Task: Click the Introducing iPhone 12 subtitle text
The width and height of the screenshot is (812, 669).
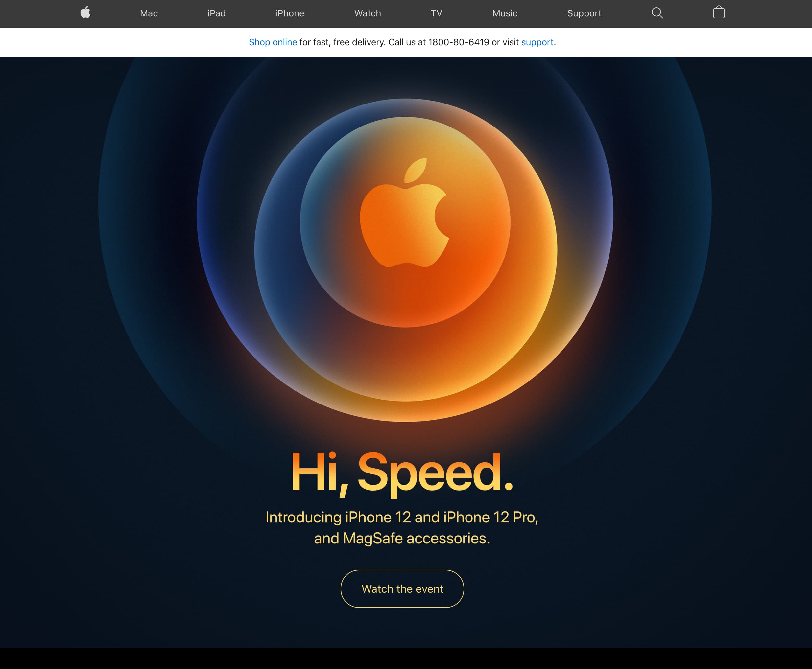Action: tap(402, 528)
